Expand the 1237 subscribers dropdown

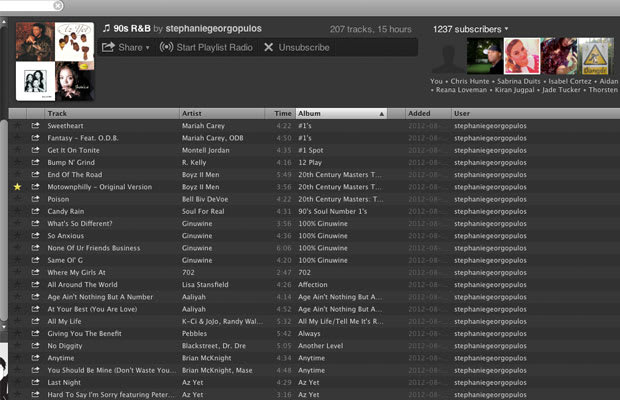click(x=471, y=29)
